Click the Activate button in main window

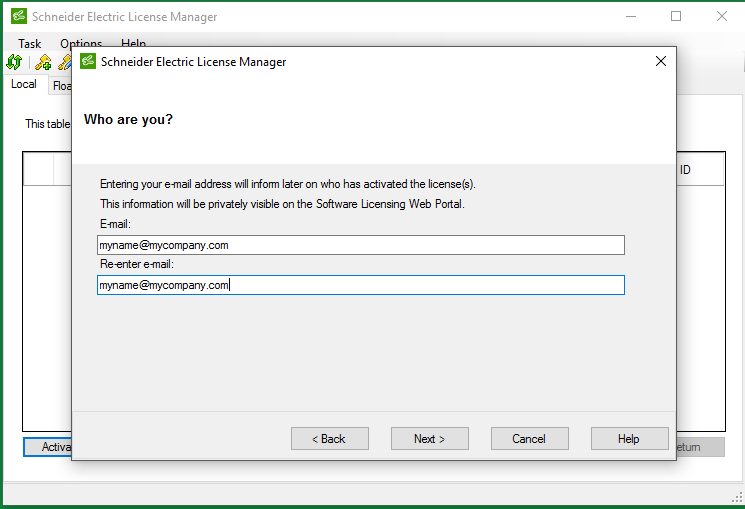48,447
